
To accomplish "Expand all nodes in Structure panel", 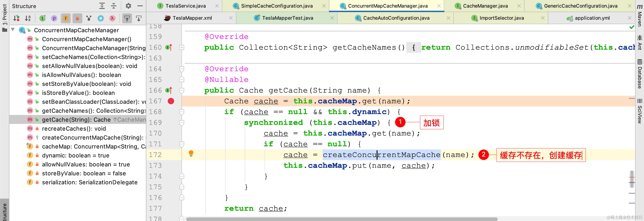I will (x=102, y=6).
